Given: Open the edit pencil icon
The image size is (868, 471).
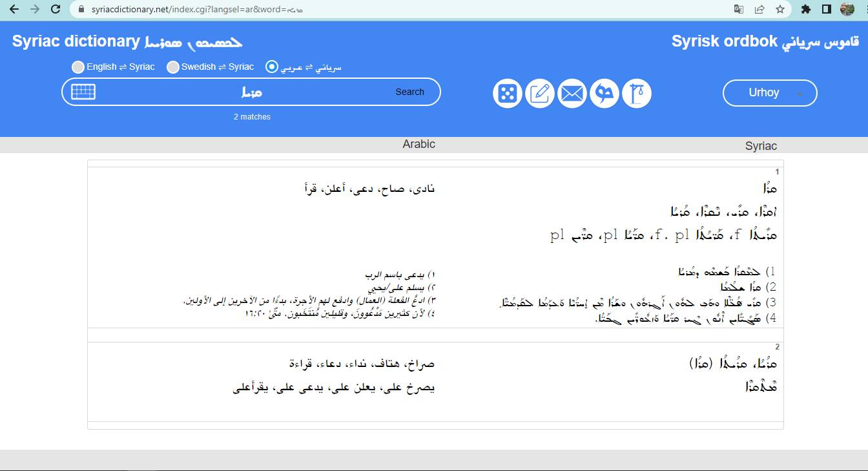Looking at the screenshot, I should (539, 94).
